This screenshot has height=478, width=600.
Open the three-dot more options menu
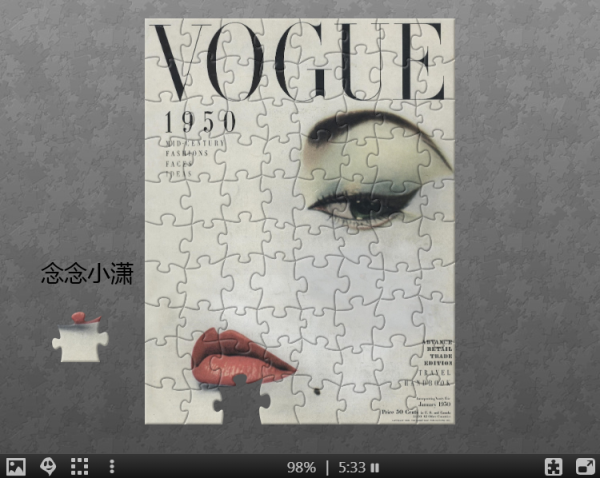(x=112, y=467)
